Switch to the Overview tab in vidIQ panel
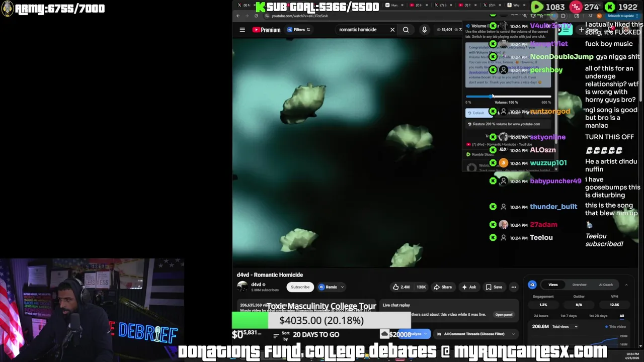Viewport: 644px width, 362px height. click(x=579, y=285)
